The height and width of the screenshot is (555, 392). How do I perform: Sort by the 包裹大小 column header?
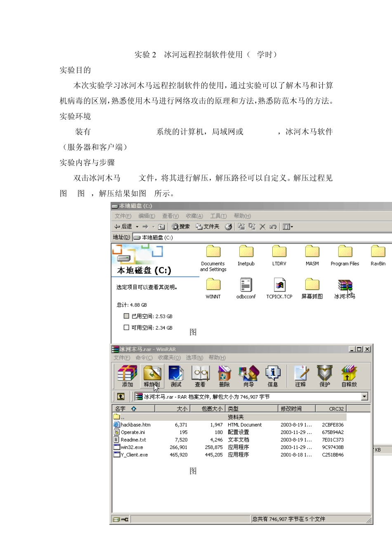click(208, 408)
